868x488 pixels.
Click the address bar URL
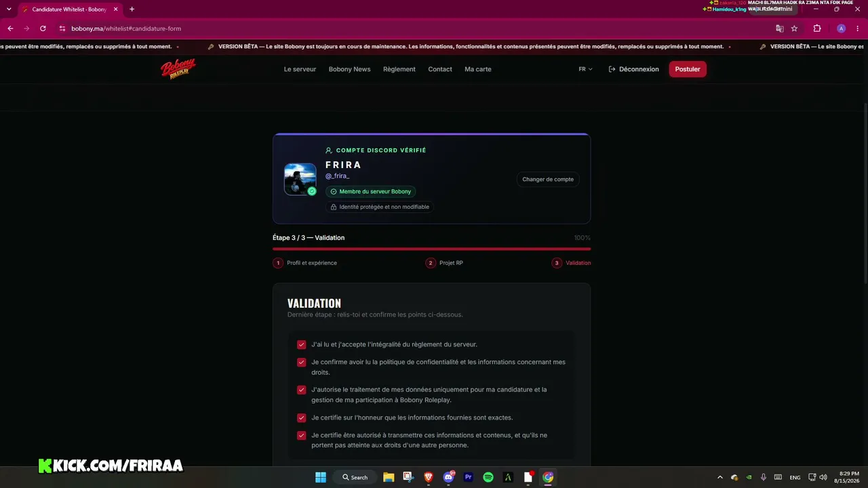tap(126, 28)
